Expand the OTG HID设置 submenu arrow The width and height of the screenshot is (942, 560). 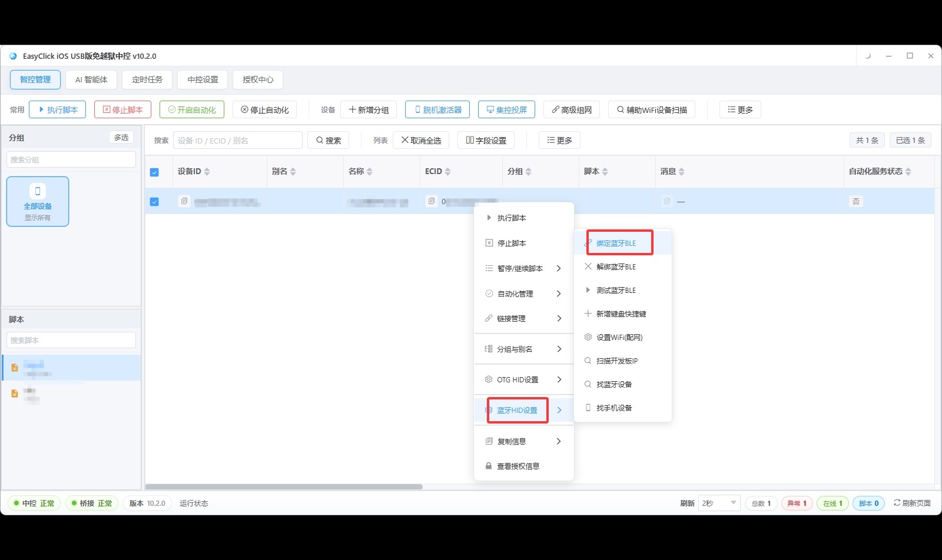(x=559, y=379)
